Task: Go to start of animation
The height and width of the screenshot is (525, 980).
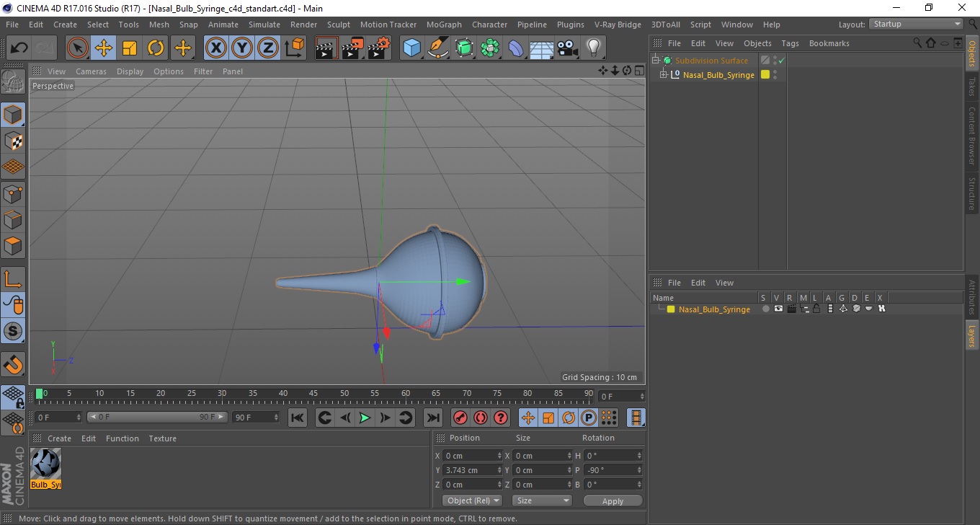Action: pyautogui.click(x=297, y=418)
